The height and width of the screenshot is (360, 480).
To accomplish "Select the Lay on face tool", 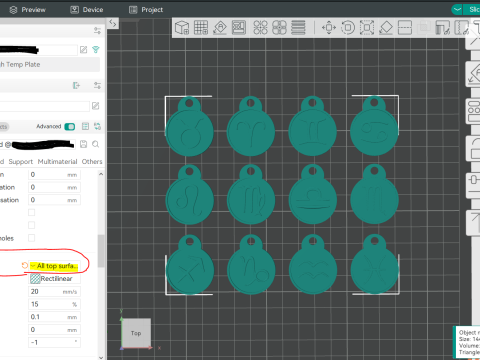I will 386,28.
